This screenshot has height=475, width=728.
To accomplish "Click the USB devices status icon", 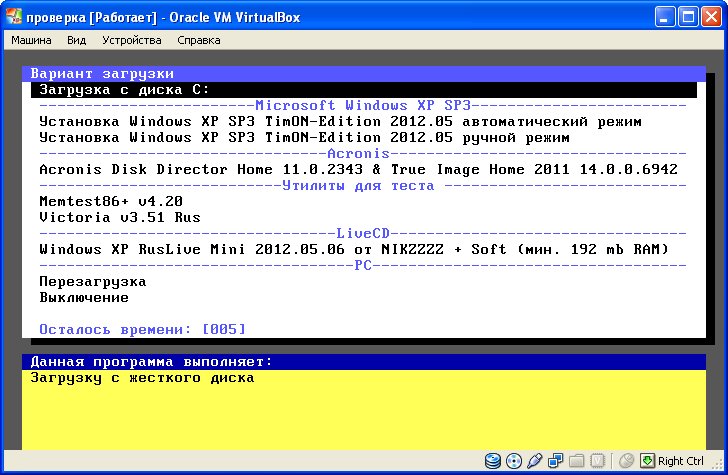I will [x=534, y=461].
